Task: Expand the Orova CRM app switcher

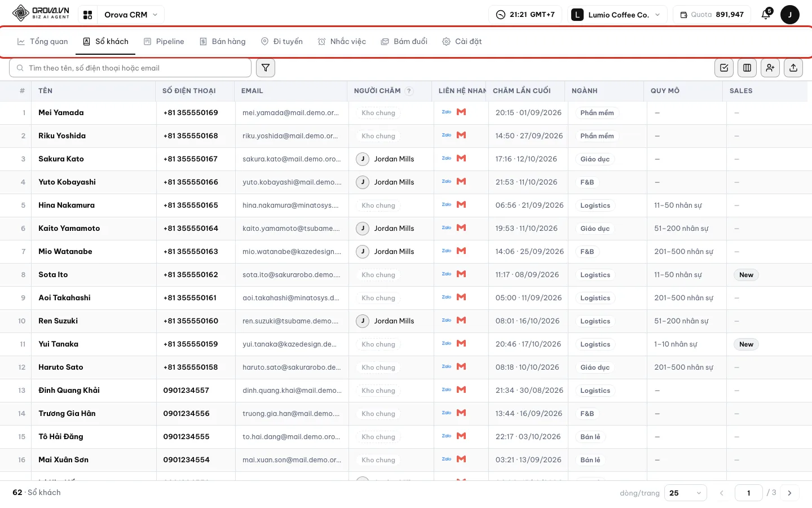Action: point(131,15)
